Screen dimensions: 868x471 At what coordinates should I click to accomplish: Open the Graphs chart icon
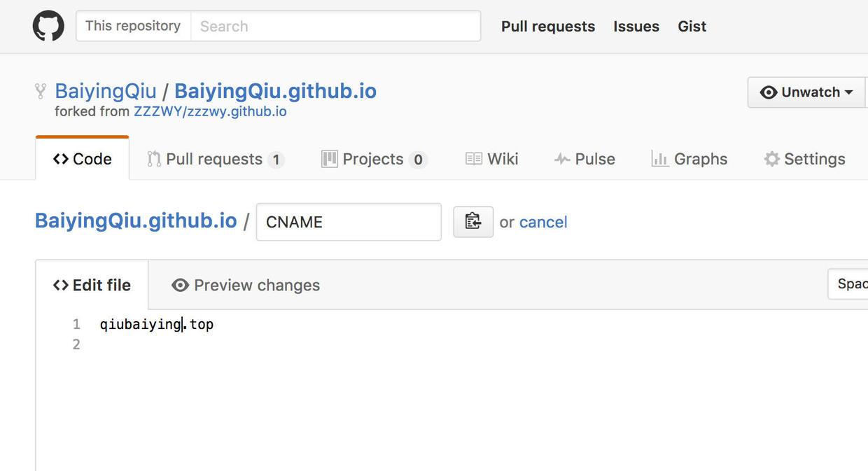(x=659, y=159)
